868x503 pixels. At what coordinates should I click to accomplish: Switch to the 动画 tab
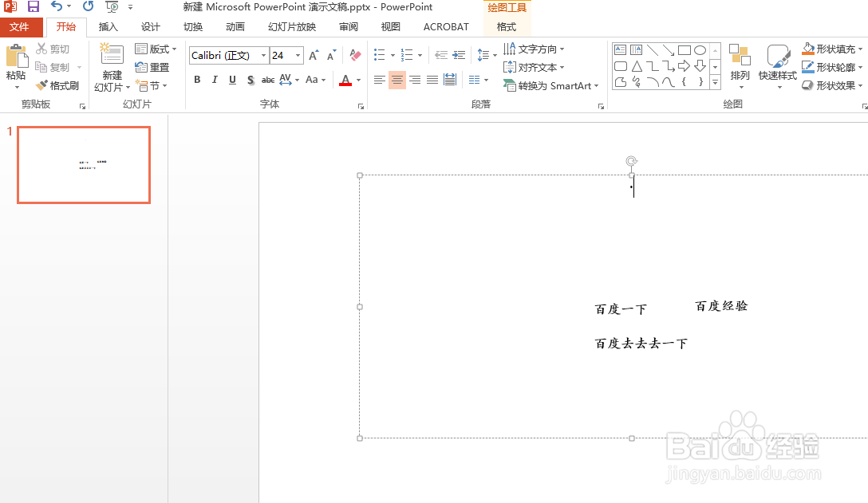pos(235,26)
